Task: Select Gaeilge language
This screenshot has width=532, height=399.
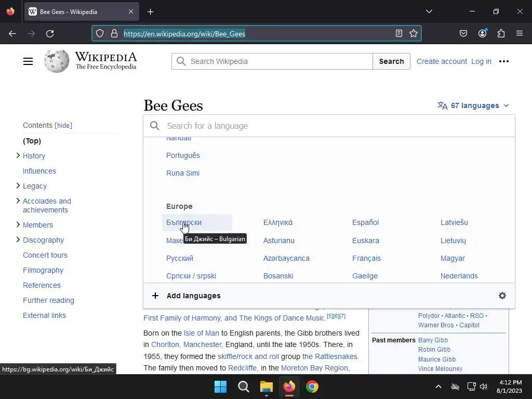Action: coord(365,276)
